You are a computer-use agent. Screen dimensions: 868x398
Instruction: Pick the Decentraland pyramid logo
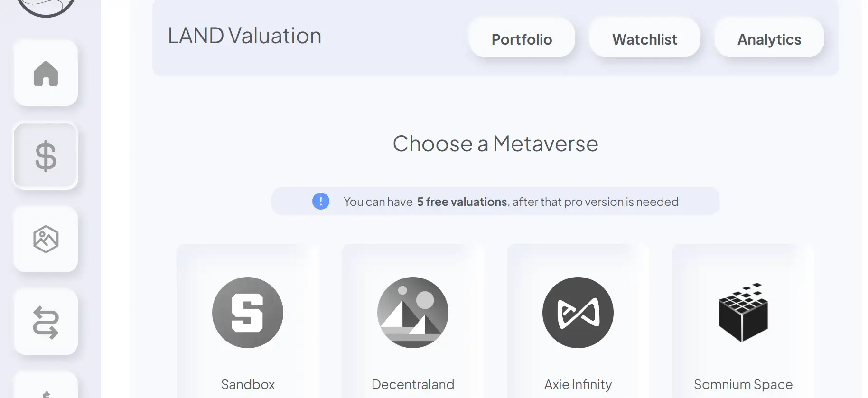pyautogui.click(x=413, y=313)
